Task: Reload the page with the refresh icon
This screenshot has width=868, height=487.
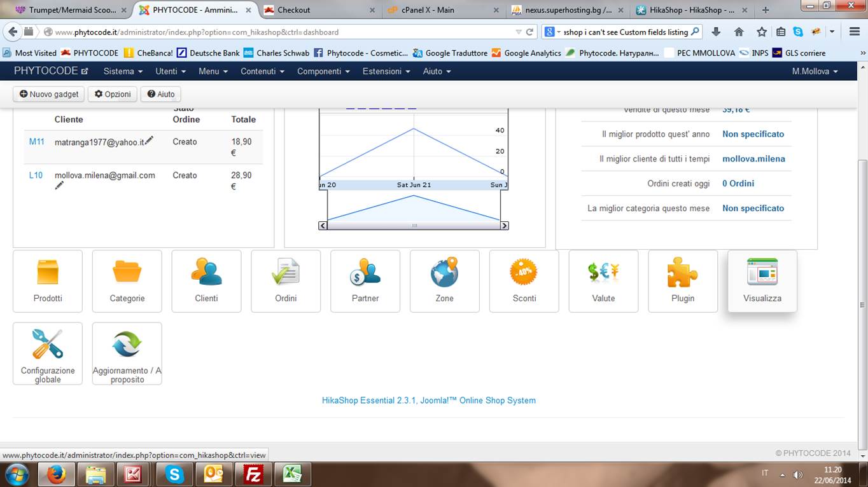Action: pyautogui.click(x=529, y=32)
